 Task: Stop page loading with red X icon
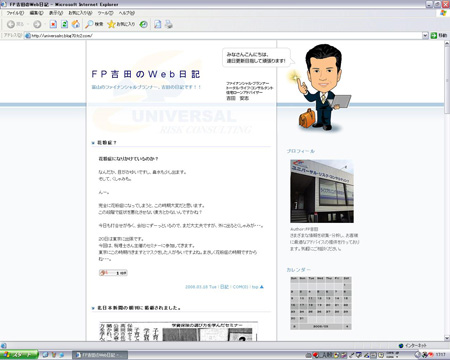point(53,24)
